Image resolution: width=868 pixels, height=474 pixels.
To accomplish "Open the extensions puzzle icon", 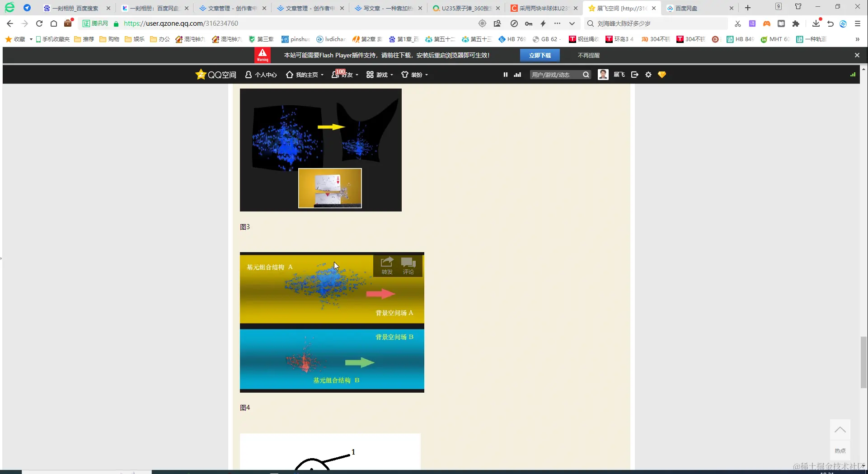I will (796, 23).
